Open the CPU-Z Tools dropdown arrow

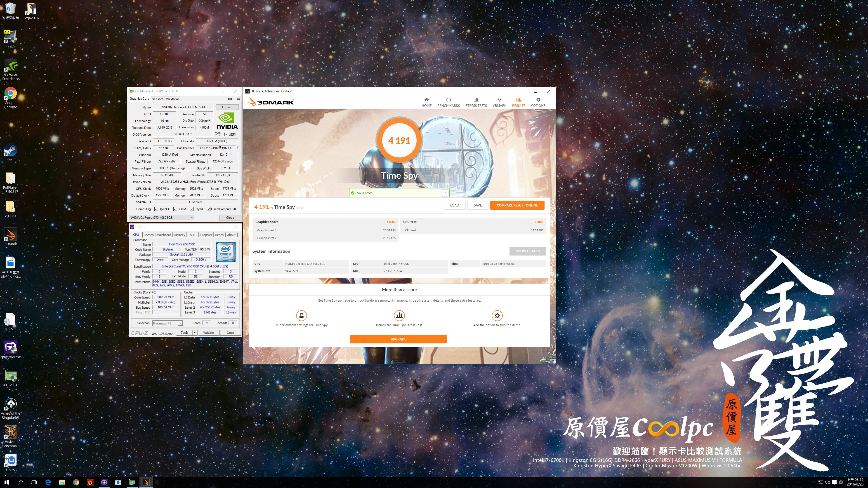click(x=194, y=333)
